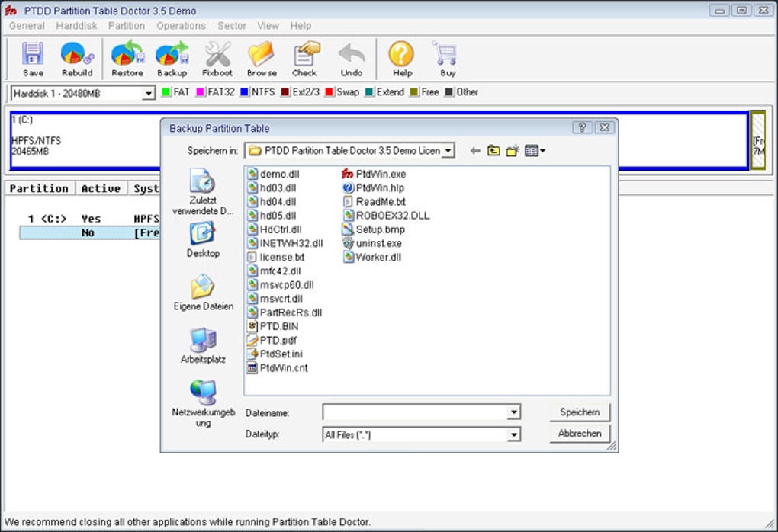Image resolution: width=778 pixels, height=532 pixels.
Task: Click the magenta FAT32 legend swatch
Action: point(201,92)
